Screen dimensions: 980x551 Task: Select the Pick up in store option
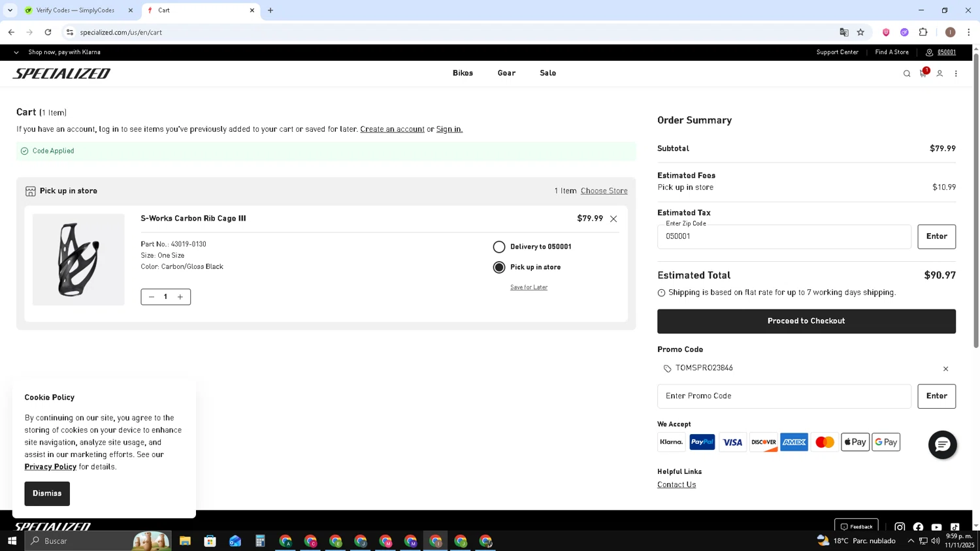[x=499, y=267]
